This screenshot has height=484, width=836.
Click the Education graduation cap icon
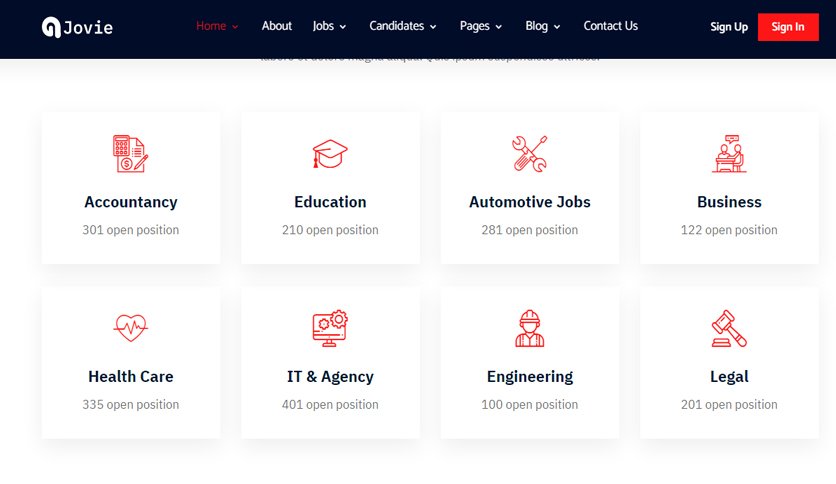click(x=330, y=154)
